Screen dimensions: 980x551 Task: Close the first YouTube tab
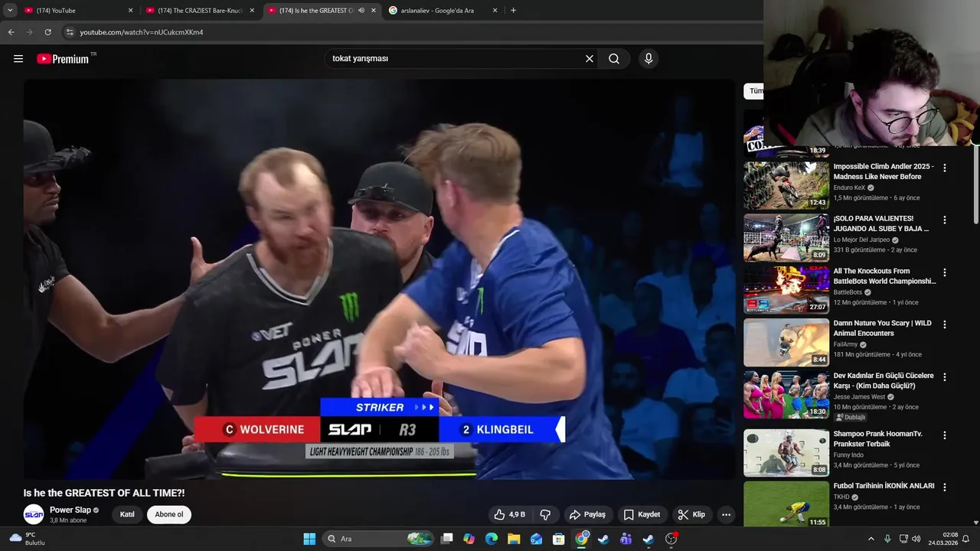[x=130, y=11]
